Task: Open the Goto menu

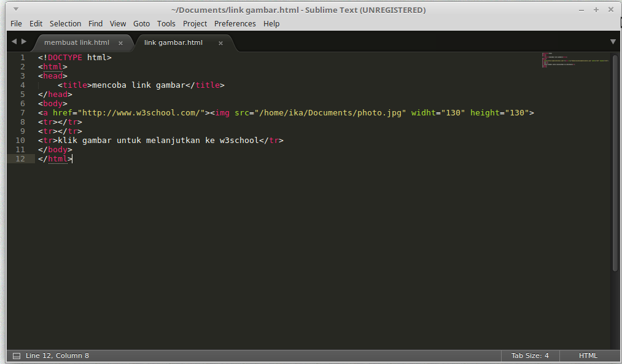Action: point(142,24)
